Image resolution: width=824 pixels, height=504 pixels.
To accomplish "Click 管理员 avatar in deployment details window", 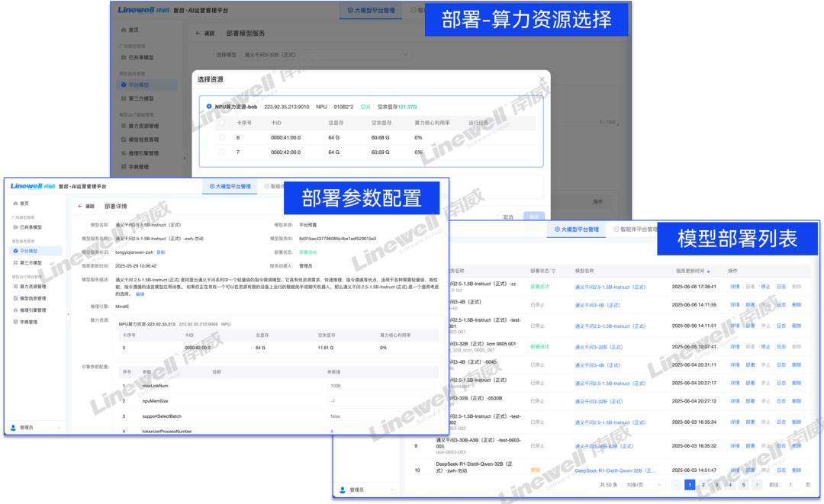I will [x=14, y=428].
